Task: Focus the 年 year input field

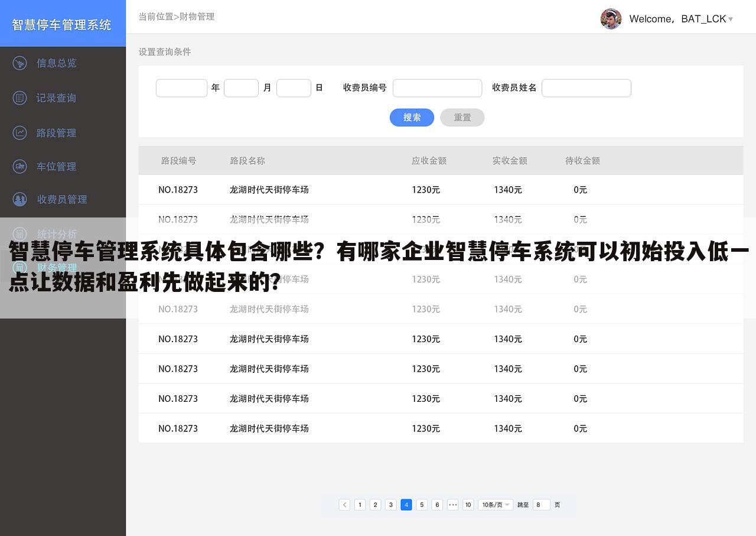Action: tap(181, 88)
